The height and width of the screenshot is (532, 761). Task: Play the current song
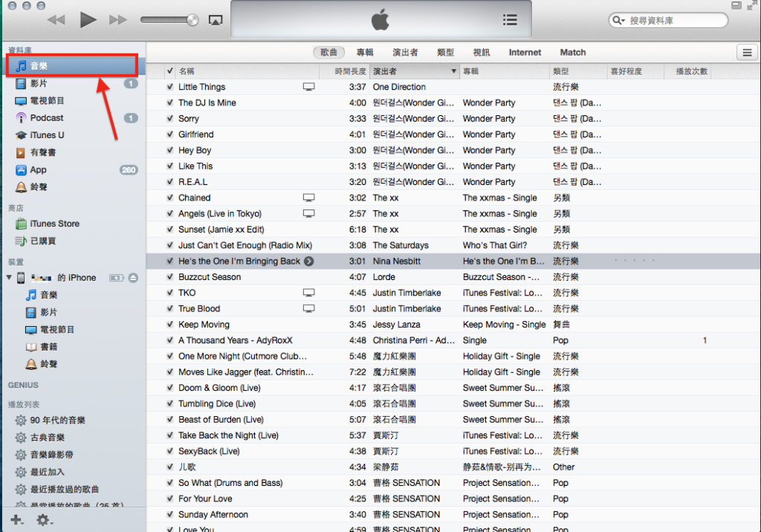(x=88, y=20)
